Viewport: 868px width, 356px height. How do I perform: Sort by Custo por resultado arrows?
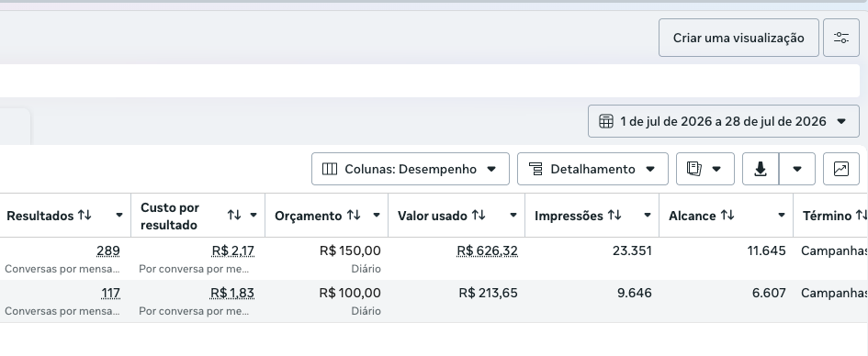[x=234, y=215]
